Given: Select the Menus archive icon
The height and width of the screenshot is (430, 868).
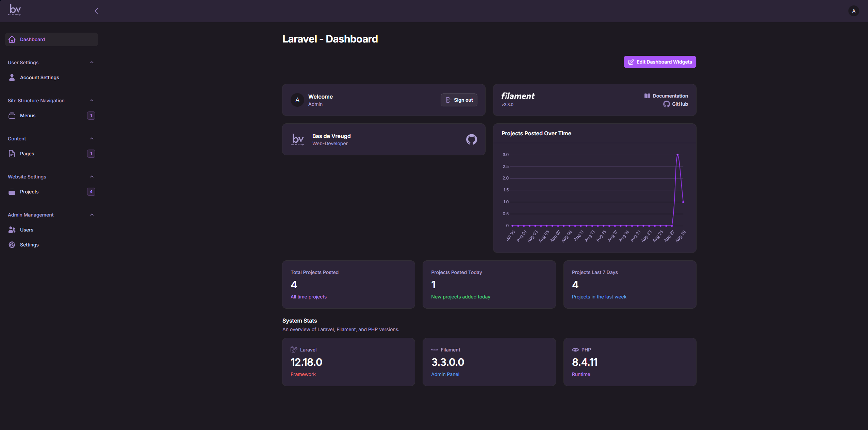Looking at the screenshot, I should coord(12,116).
